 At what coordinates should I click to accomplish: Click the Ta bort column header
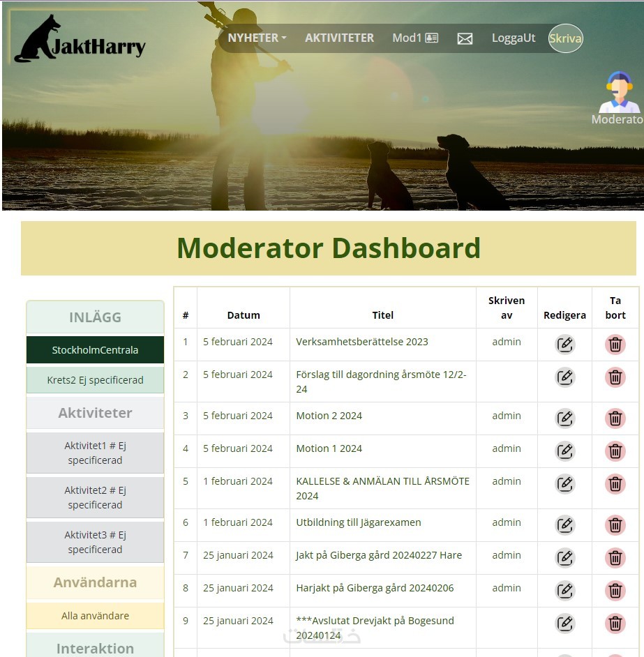click(615, 308)
